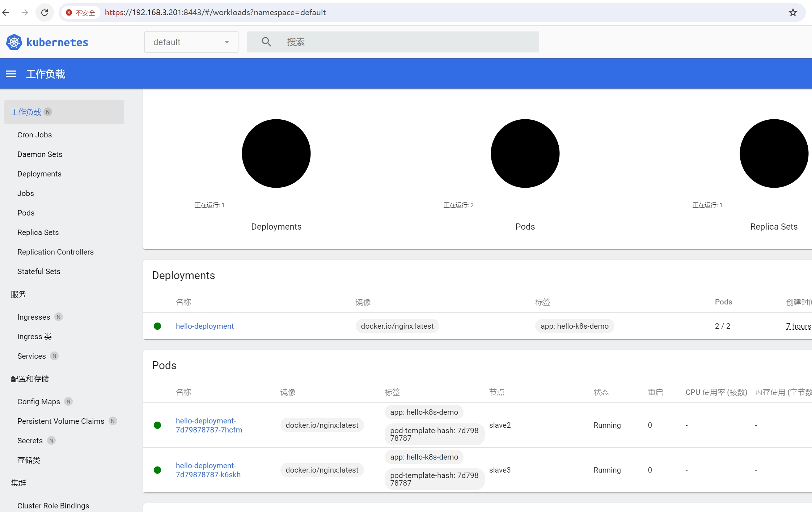Click the browser forward arrow
Image resolution: width=812 pixels, height=512 pixels.
[x=25, y=13]
